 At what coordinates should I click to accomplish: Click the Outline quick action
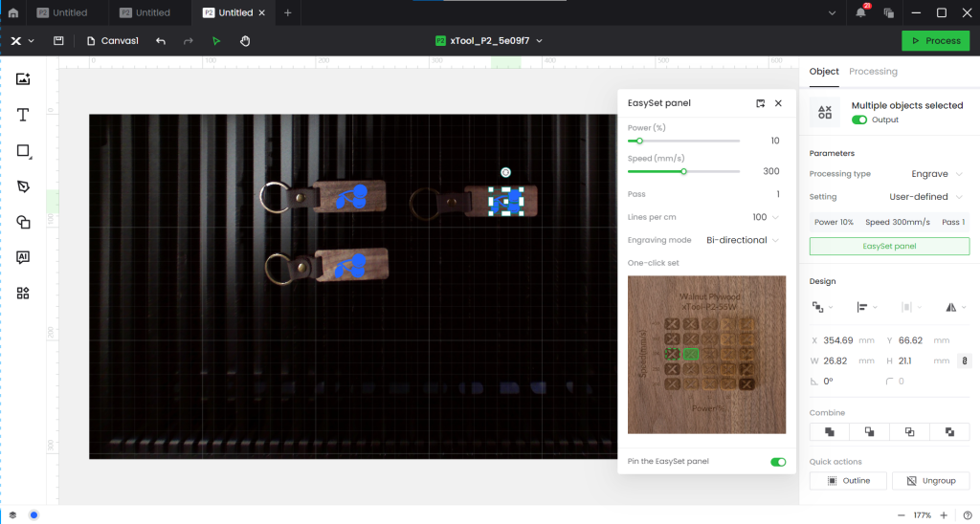(848, 480)
